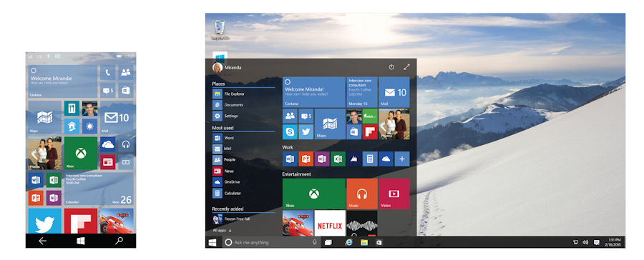This screenshot has height=260, width=644.
Task: Open OneDrive tile in Work group
Action: (386, 159)
